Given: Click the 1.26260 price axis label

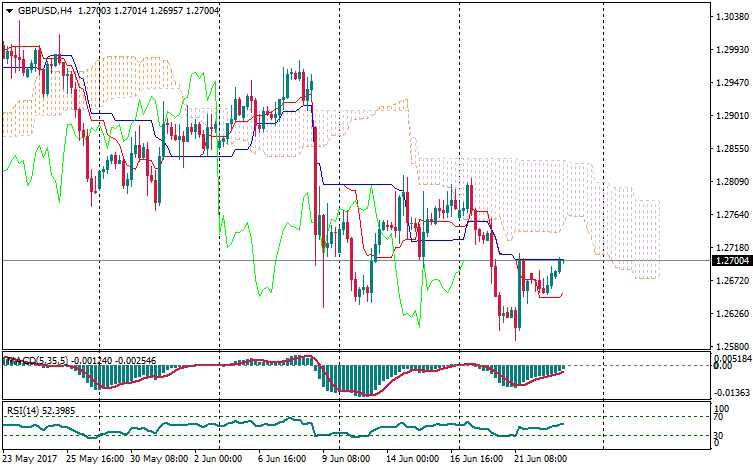Looking at the screenshot, I should point(731,314).
